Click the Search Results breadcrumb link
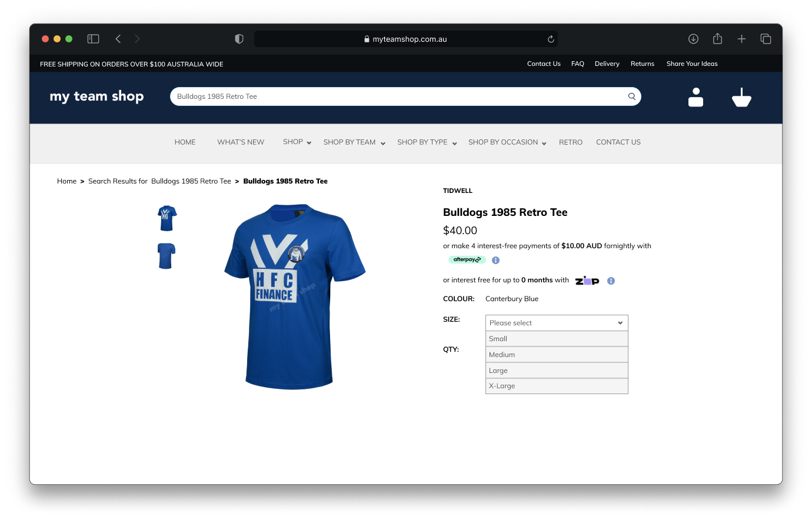 tap(159, 181)
